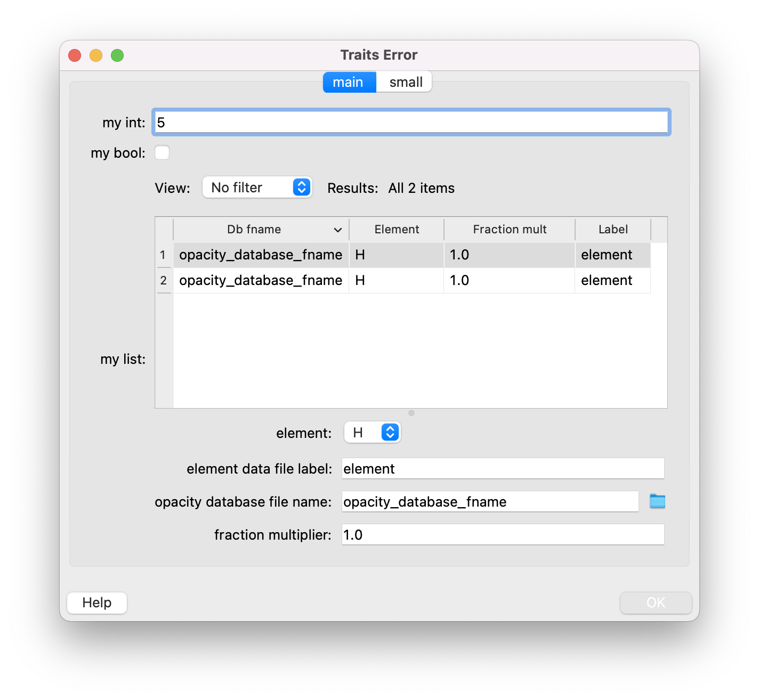Sort the Db fname column via its chevron

click(x=337, y=229)
